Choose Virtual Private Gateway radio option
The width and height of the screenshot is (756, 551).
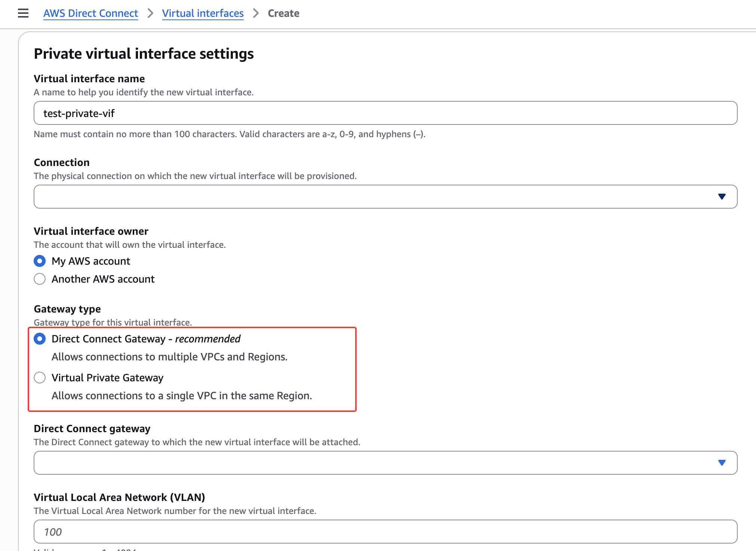[40, 378]
